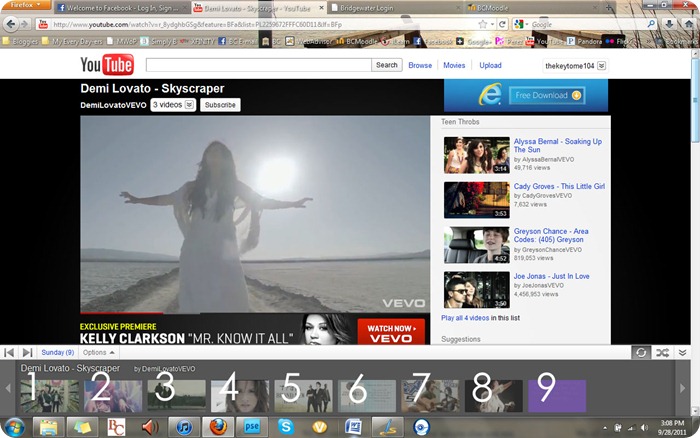Open the Greyson Chance video thumbnail
Screen dimensions: 700x438
pyautogui.click(x=476, y=245)
